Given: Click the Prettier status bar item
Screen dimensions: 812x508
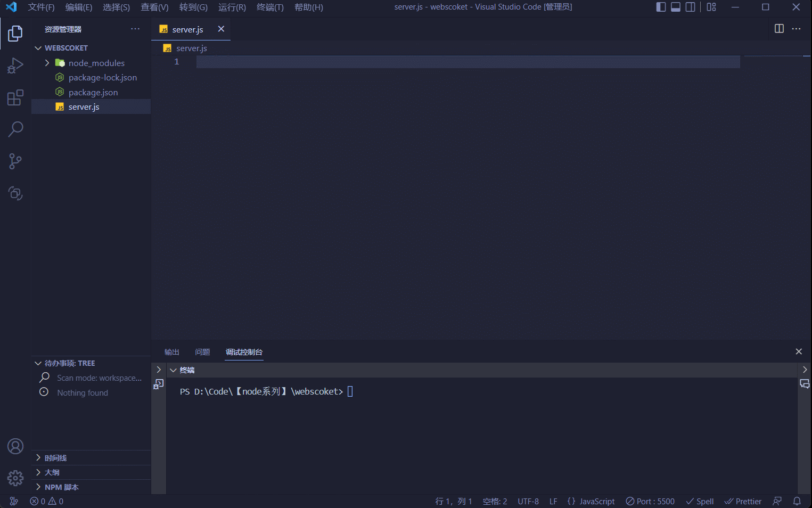Looking at the screenshot, I should [x=743, y=501].
